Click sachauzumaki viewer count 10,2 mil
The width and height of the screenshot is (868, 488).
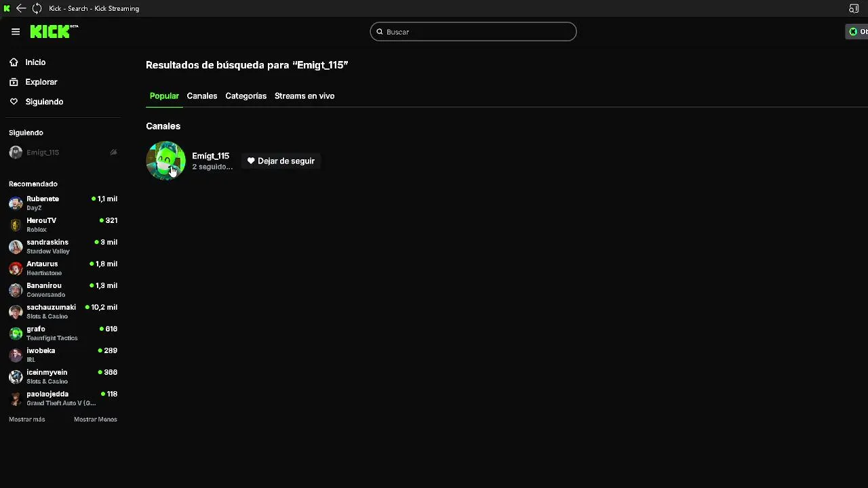101,308
